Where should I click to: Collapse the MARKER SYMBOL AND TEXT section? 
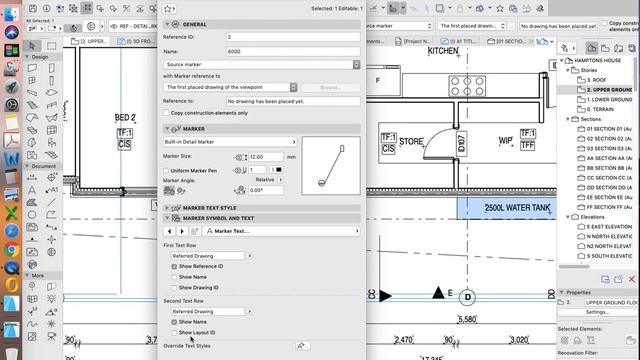pyautogui.click(x=167, y=218)
